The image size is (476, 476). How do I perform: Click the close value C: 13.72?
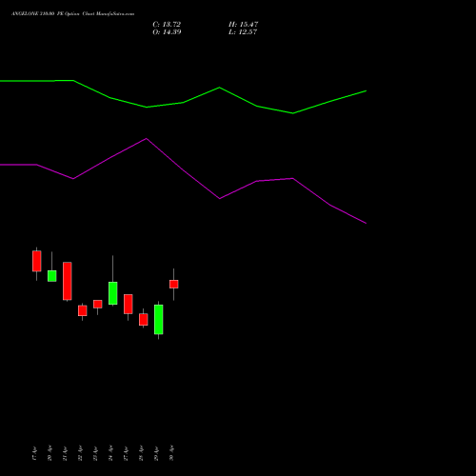click(x=167, y=25)
